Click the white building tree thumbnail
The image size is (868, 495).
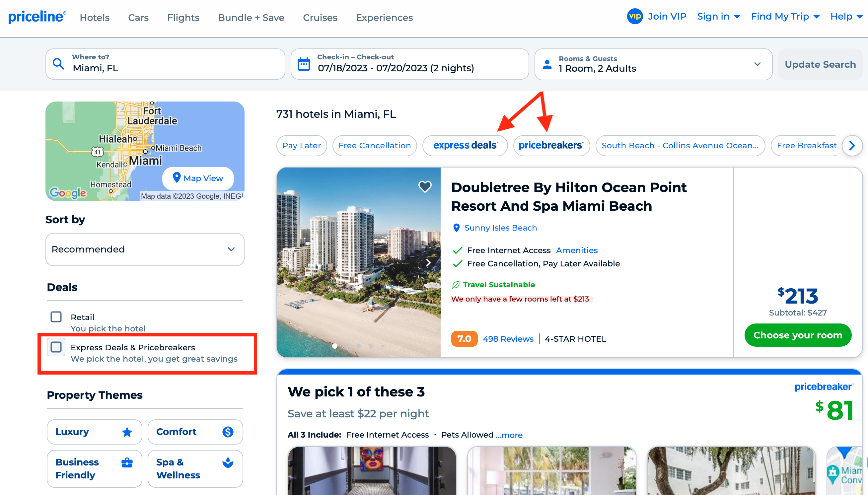731,471
